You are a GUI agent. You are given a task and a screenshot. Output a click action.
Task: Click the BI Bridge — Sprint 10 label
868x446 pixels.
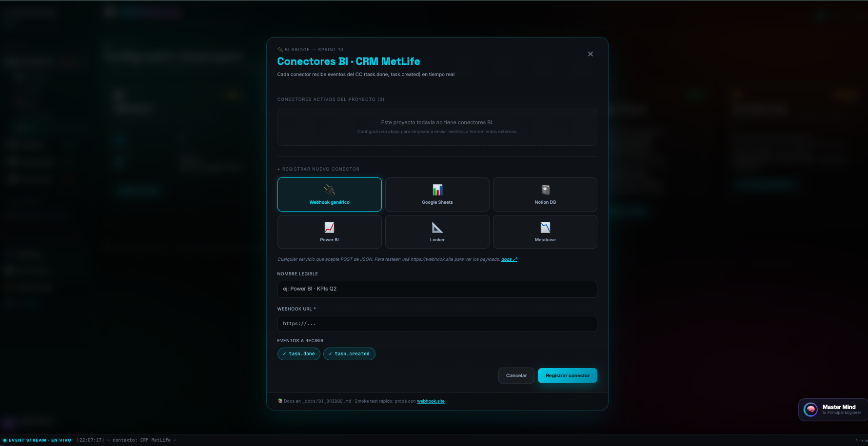click(x=310, y=50)
